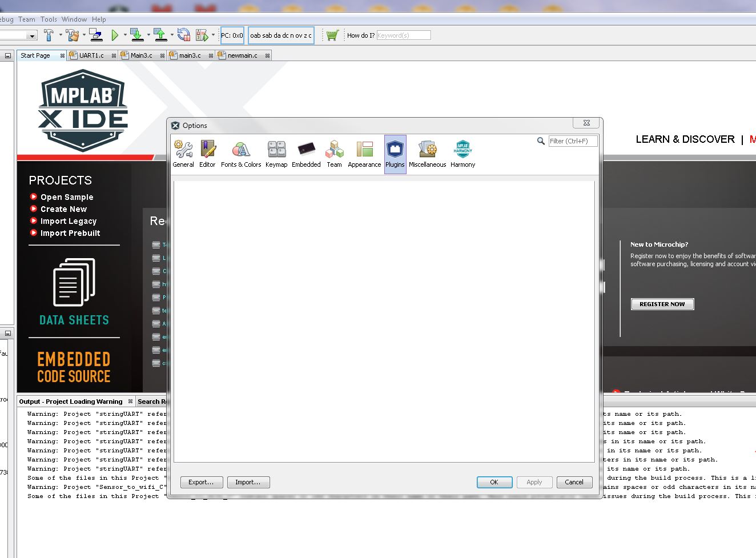Viewport: 756px width, 558px height.
Task: Expand the Build hammer dropdown arrow
Action: 61,35
